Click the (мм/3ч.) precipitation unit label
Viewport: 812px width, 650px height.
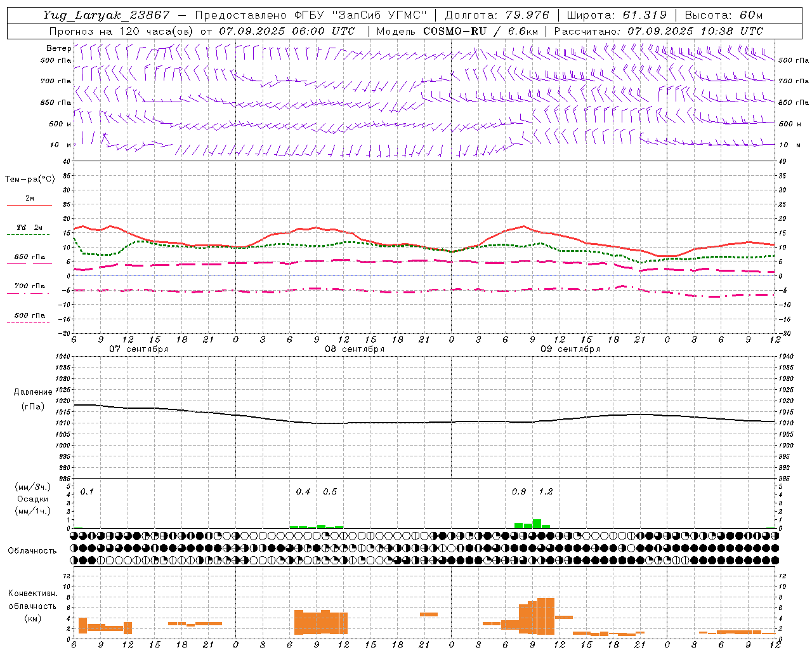pyautogui.click(x=33, y=487)
